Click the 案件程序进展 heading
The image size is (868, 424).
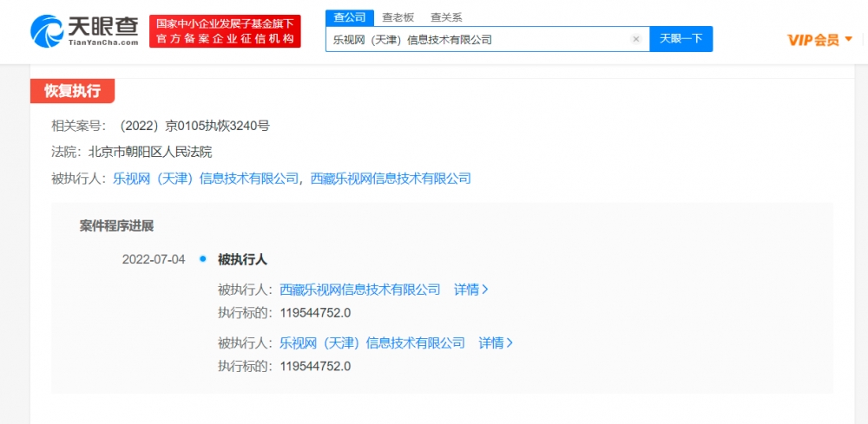coord(117,225)
